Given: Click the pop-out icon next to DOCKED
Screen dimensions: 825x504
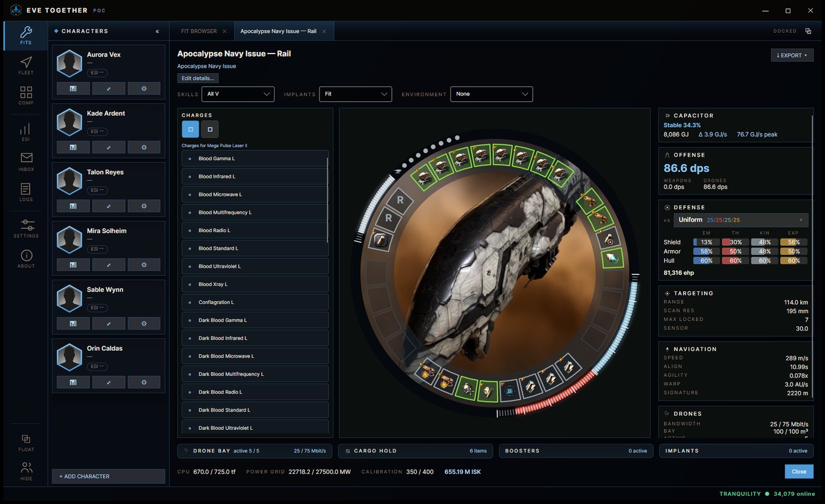Looking at the screenshot, I should 808,31.
